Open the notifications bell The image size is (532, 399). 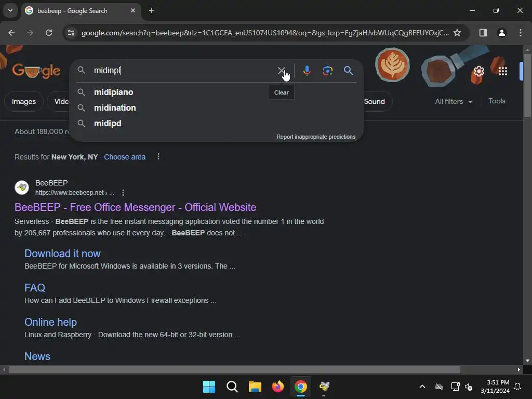[518, 387]
